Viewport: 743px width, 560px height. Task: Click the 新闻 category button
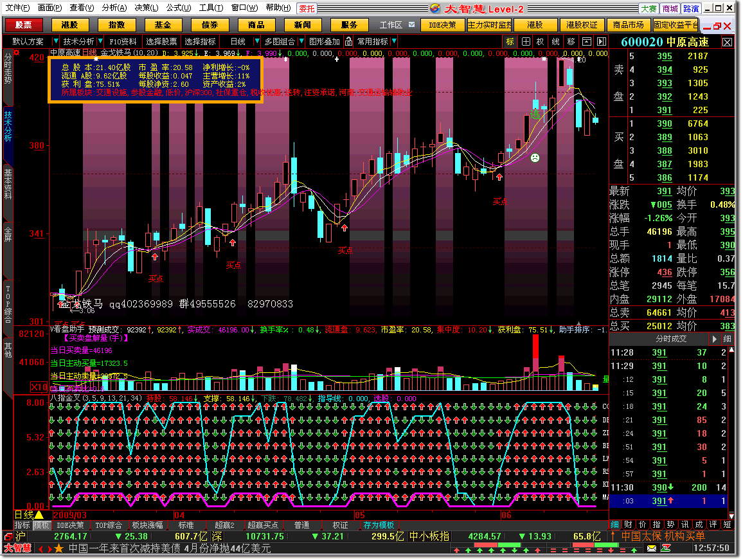click(302, 24)
